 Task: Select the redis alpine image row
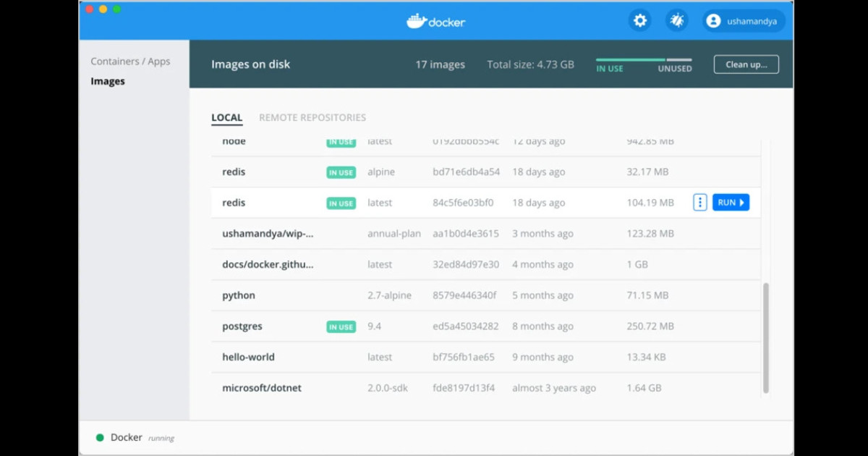[486, 172]
